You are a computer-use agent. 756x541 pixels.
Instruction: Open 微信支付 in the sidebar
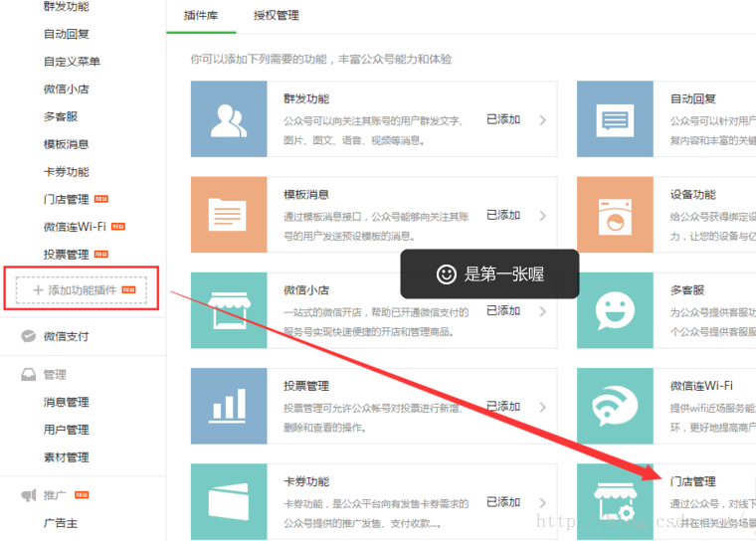pos(66,336)
